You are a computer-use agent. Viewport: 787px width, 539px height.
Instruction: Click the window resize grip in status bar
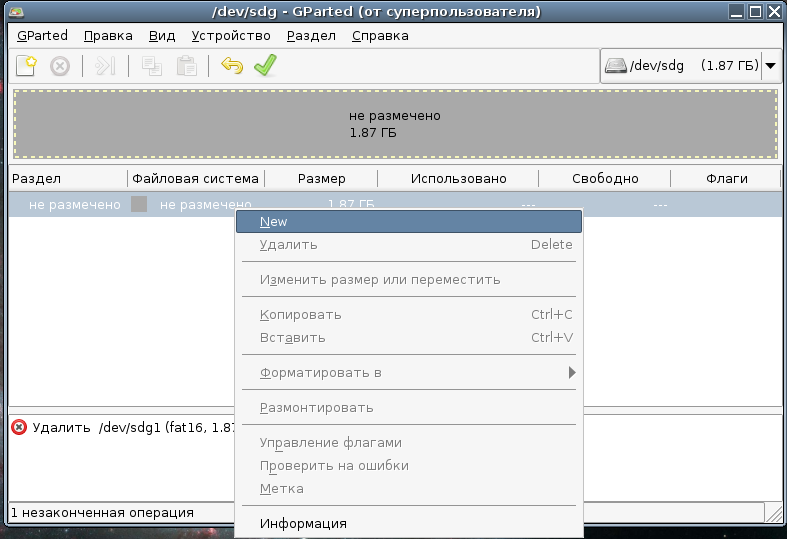pyautogui.click(x=773, y=513)
